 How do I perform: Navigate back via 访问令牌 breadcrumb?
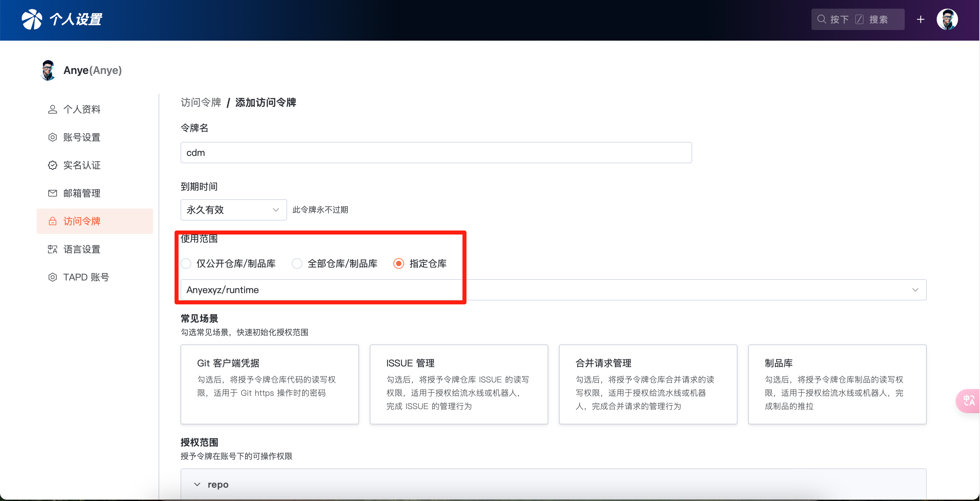pyautogui.click(x=201, y=102)
